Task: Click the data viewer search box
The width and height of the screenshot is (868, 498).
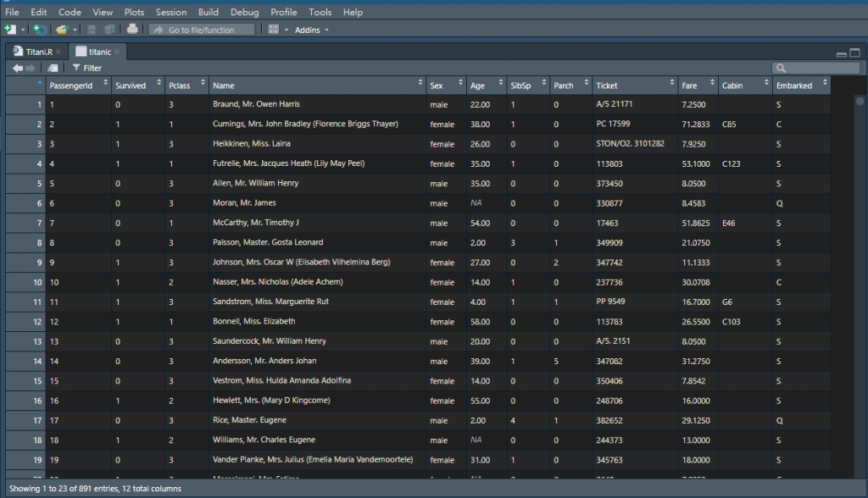Action: click(x=816, y=68)
